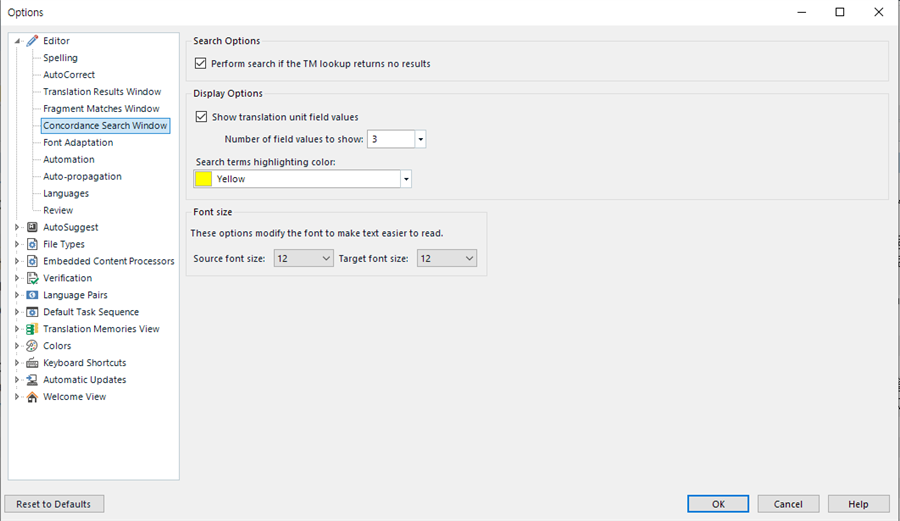Viewport: 900px width, 521px height.
Task: Click the OK button
Action: (x=718, y=504)
